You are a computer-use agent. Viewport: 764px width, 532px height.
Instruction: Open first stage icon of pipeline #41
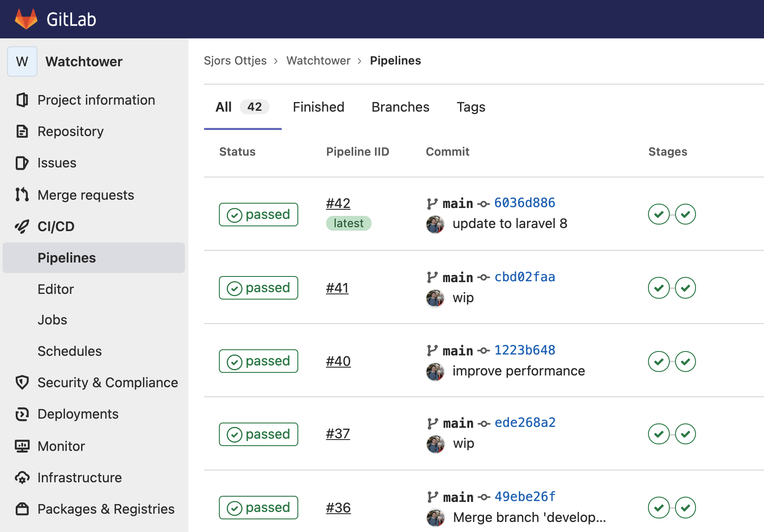point(659,288)
